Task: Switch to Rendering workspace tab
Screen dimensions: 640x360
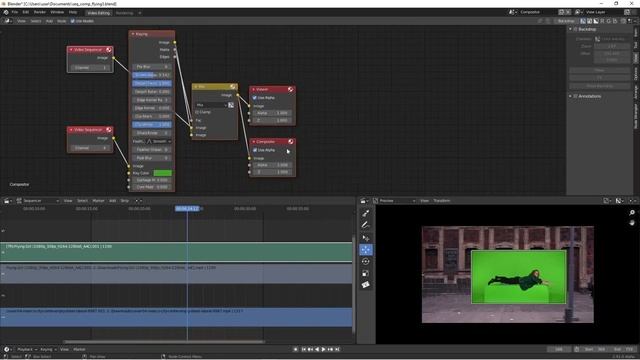Action: click(x=124, y=13)
